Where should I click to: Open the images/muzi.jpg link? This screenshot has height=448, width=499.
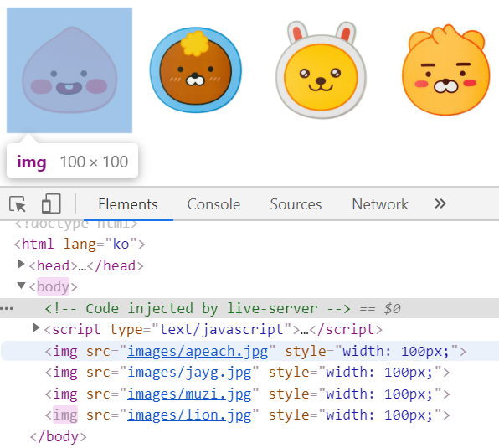click(189, 394)
